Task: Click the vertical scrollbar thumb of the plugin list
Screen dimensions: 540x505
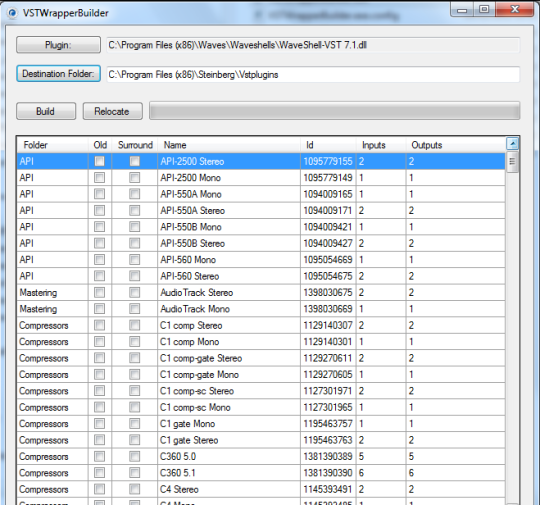Action: coord(512,162)
